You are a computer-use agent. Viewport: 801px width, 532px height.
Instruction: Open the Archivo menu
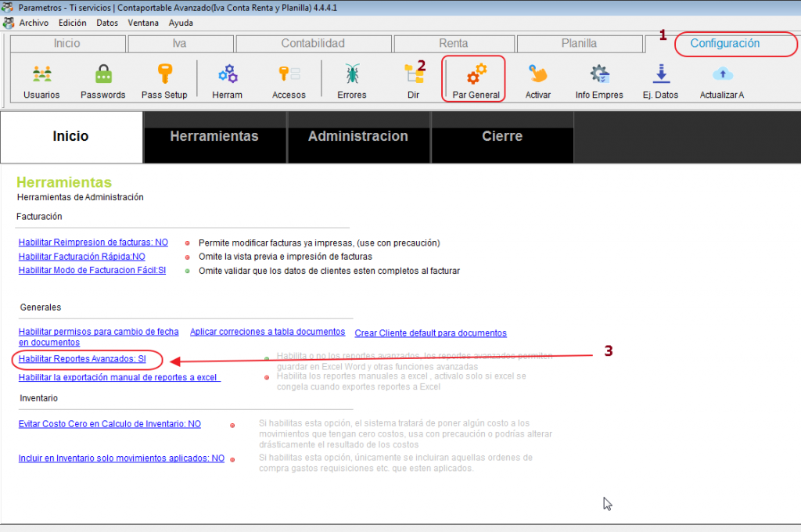point(33,23)
